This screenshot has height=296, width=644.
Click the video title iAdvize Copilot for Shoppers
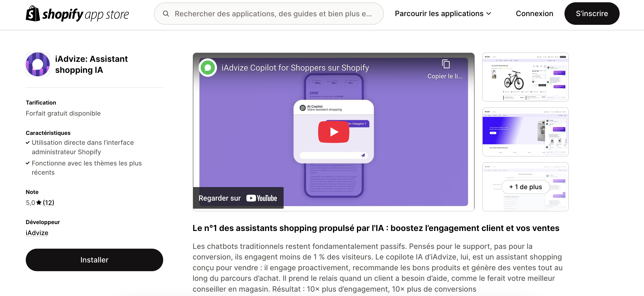(x=295, y=68)
